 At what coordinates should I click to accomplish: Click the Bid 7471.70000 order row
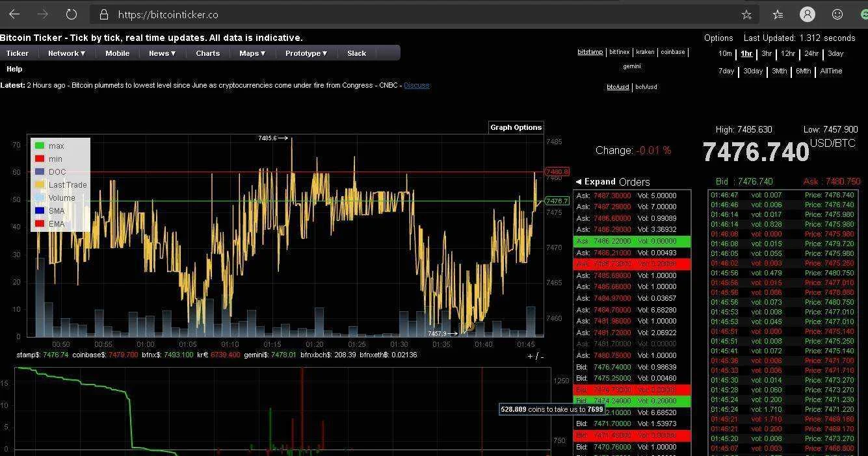[632, 424]
